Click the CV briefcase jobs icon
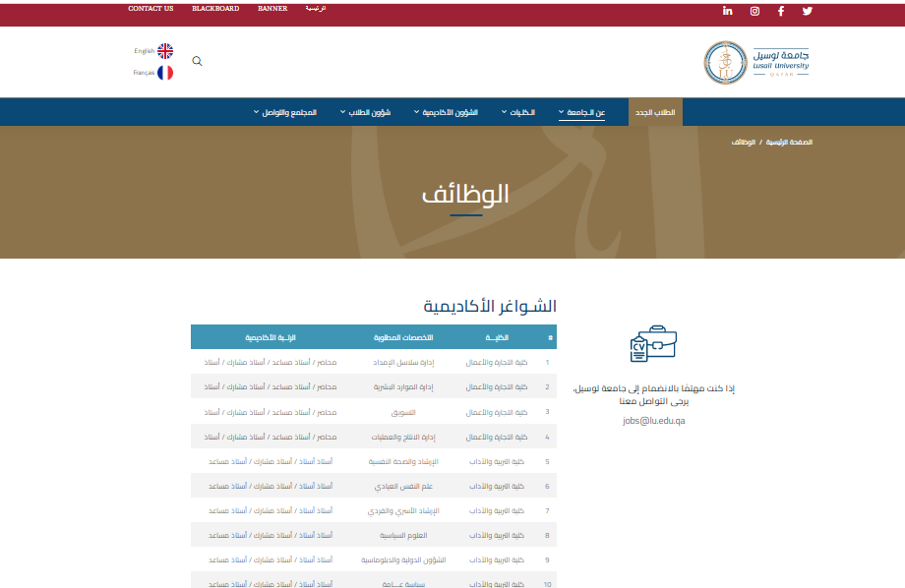 (653, 344)
